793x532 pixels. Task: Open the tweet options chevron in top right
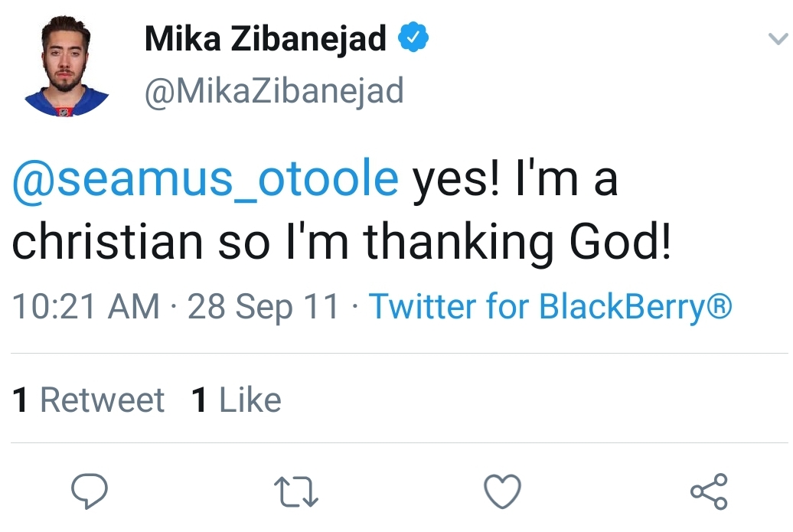tap(776, 36)
